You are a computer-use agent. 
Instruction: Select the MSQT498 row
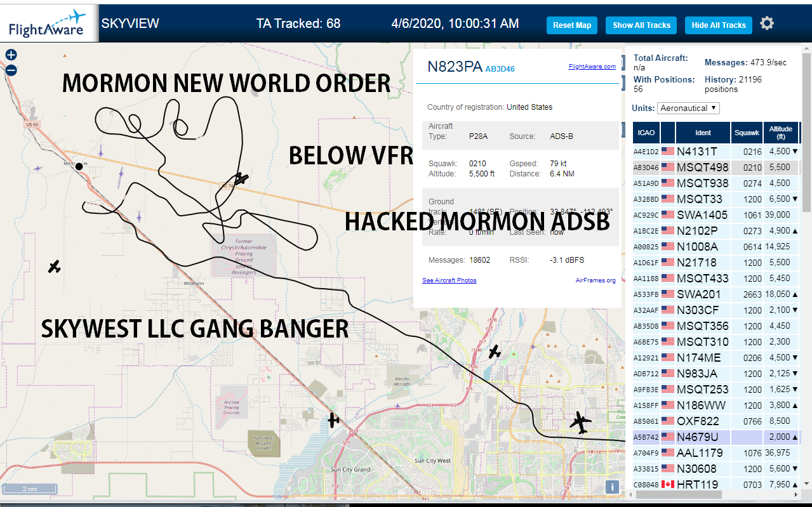click(x=716, y=168)
